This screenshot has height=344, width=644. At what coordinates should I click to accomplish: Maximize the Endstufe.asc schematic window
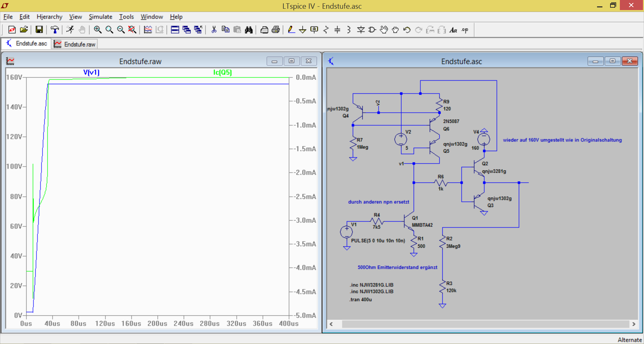click(612, 61)
